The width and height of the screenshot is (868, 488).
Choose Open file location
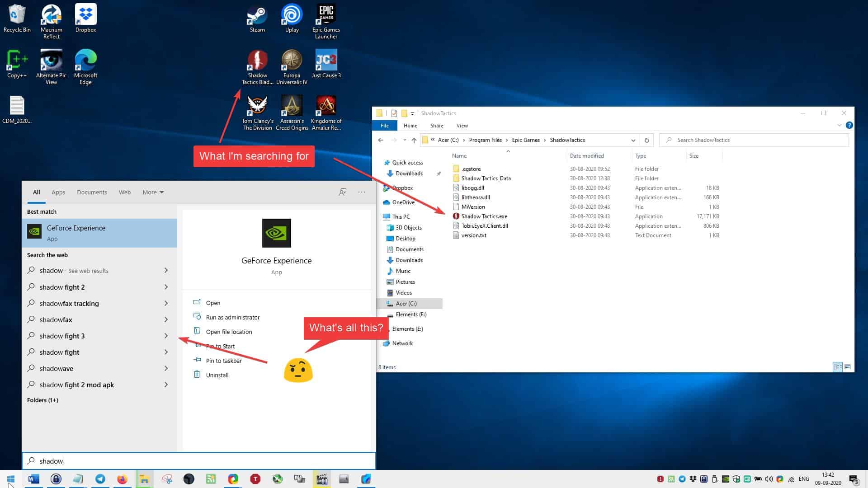coord(229,332)
